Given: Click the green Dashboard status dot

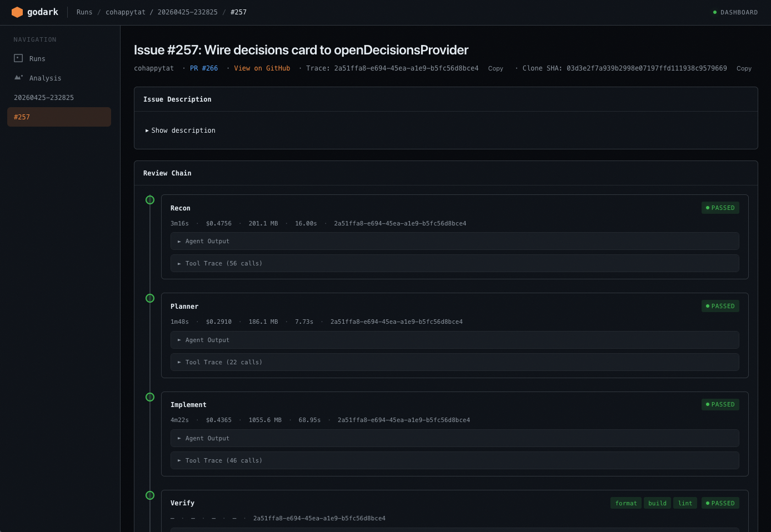Looking at the screenshot, I should [x=715, y=12].
